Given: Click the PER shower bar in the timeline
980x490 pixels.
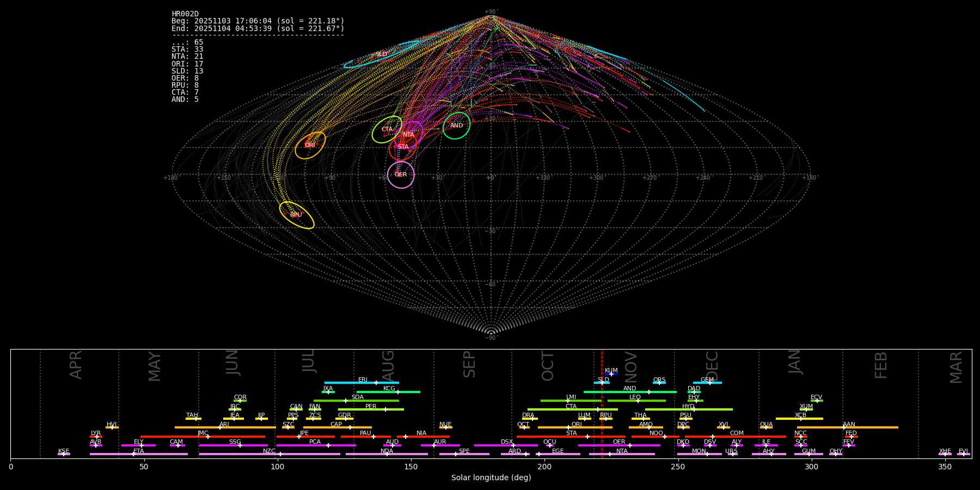Looking at the screenshot, I should [371, 409].
